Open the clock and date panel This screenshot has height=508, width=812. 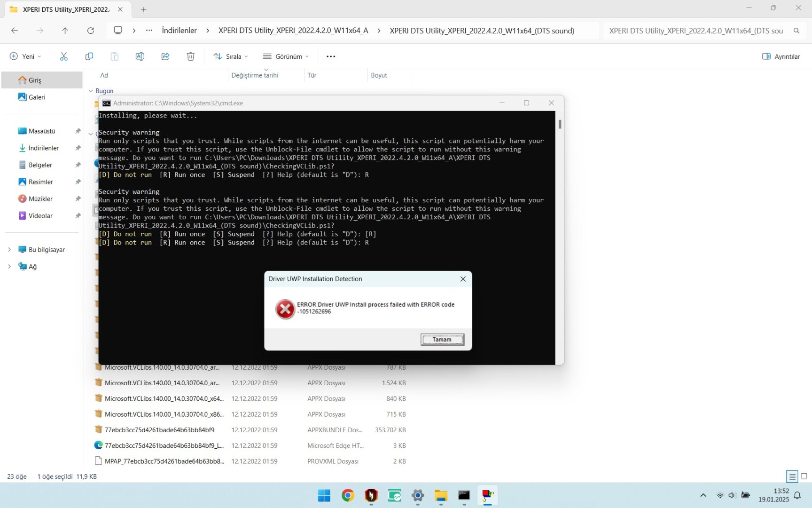[x=773, y=495]
